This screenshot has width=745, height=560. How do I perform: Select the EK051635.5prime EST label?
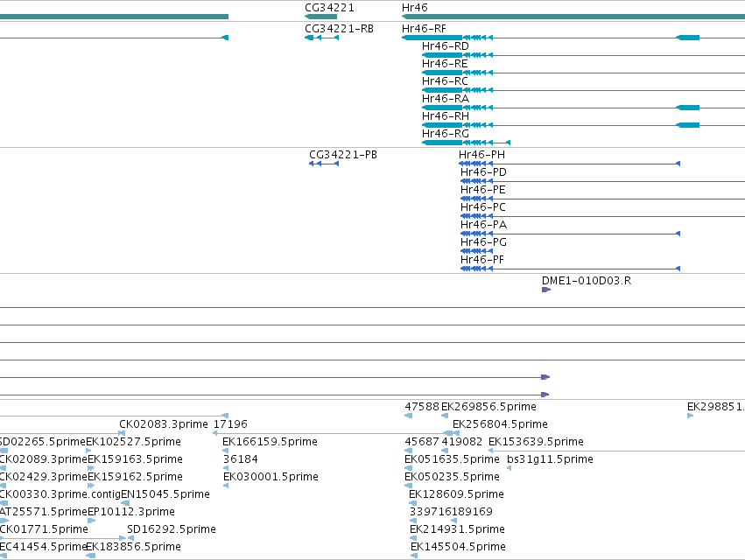pyautogui.click(x=452, y=459)
